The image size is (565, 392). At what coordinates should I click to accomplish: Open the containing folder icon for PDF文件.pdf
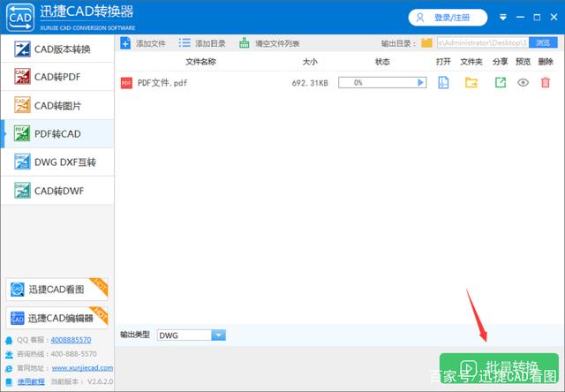tap(471, 82)
